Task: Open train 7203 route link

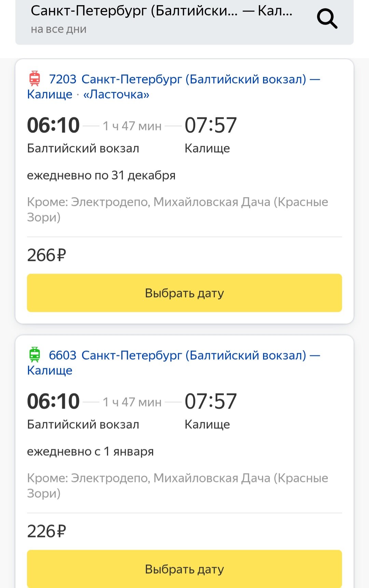Action: point(184,79)
